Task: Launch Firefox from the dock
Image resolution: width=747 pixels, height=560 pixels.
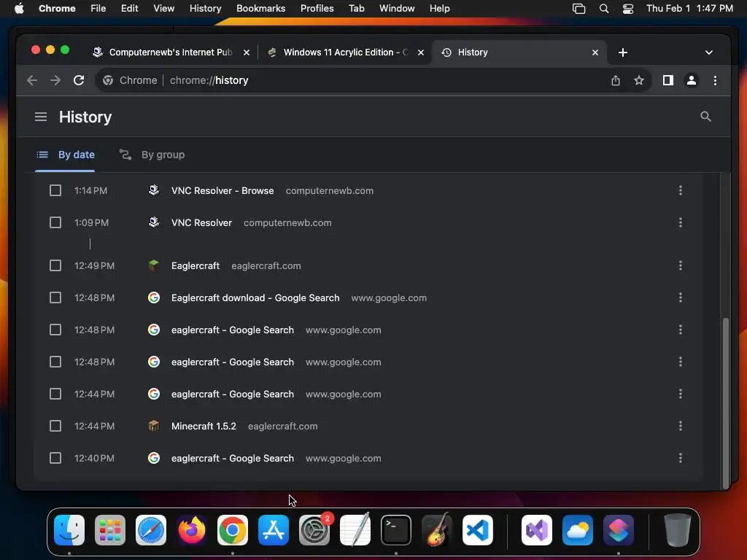Action: (x=192, y=530)
